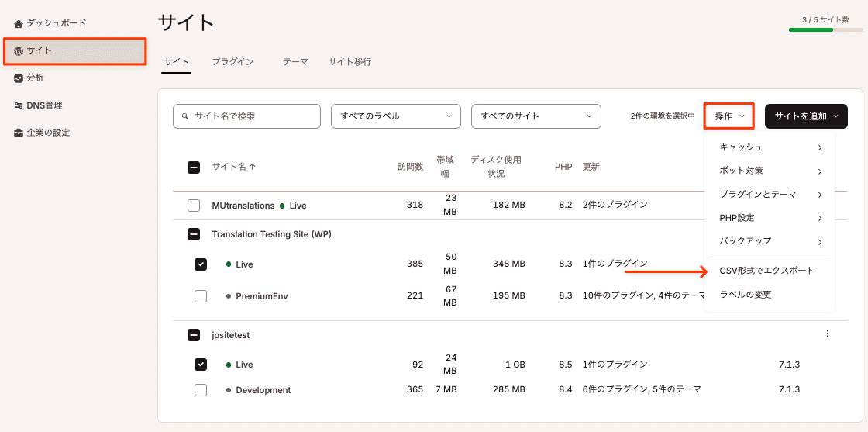The width and height of the screenshot is (868, 432).
Task: Click Translation Testing Site (WP) name
Action: (272, 234)
